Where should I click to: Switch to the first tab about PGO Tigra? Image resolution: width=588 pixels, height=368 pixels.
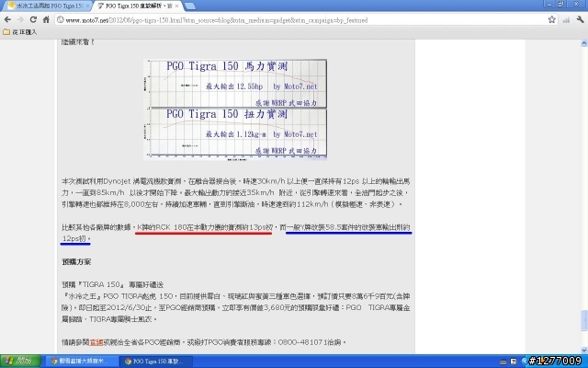46,6
